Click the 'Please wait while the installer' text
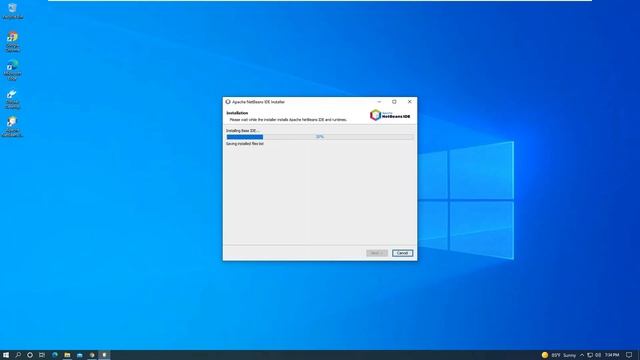This screenshot has height=360, width=640. pos(288,120)
